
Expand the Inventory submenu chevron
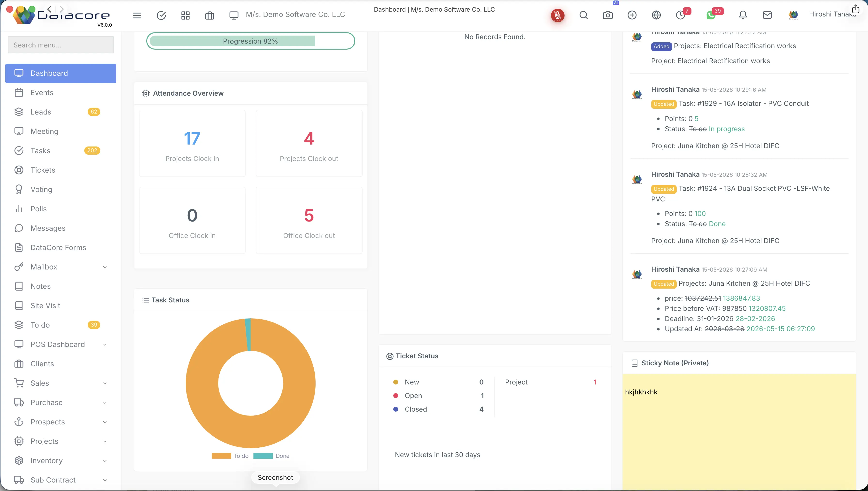tap(105, 461)
